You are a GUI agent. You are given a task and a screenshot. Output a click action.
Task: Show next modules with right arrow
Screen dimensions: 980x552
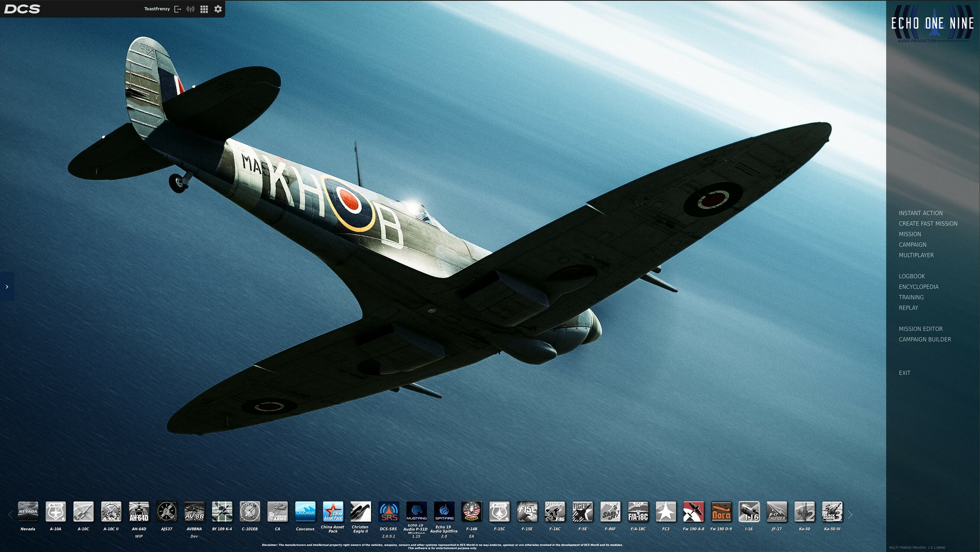point(850,515)
